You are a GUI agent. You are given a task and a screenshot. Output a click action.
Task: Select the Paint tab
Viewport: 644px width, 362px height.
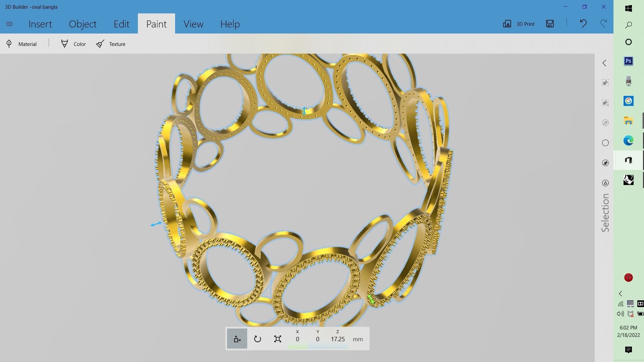pos(156,24)
